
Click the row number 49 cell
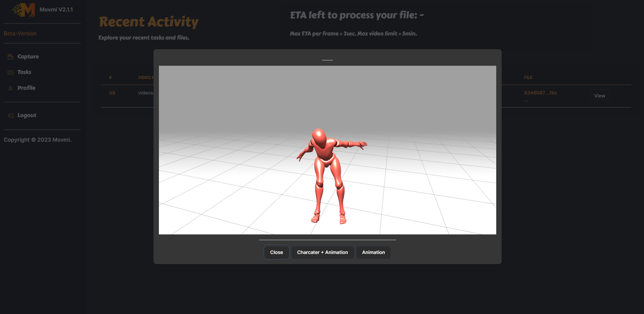pos(112,93)
